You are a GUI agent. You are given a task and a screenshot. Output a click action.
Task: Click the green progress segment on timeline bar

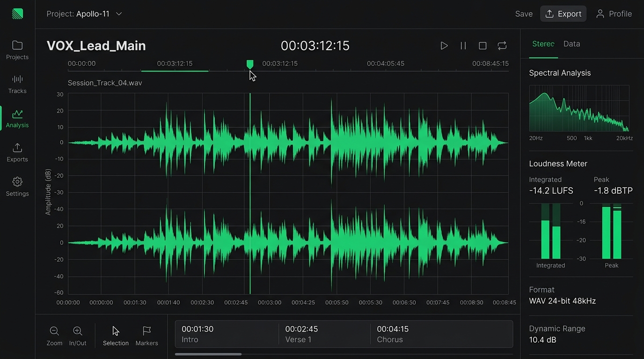(x=175, y=71)
